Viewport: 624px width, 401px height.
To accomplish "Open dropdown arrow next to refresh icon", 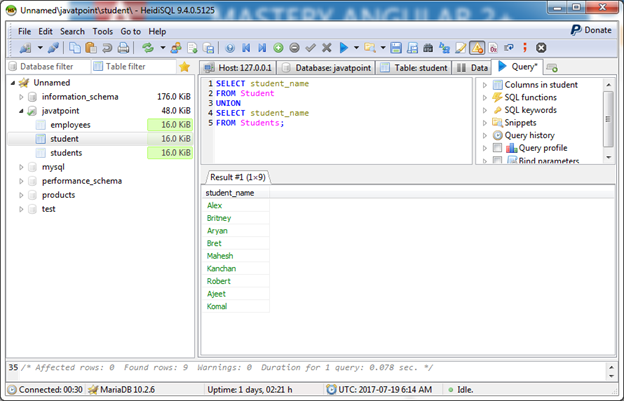I will coord(163,48).
